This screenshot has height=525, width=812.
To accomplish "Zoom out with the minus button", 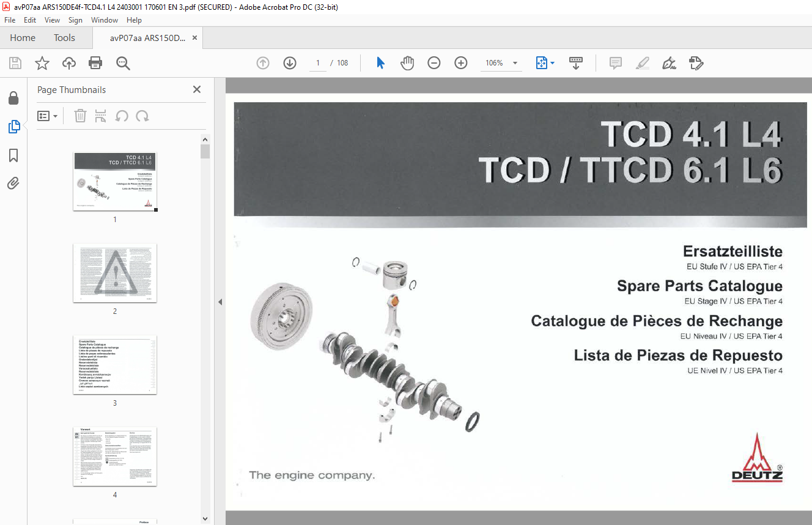I will point(434,63).
